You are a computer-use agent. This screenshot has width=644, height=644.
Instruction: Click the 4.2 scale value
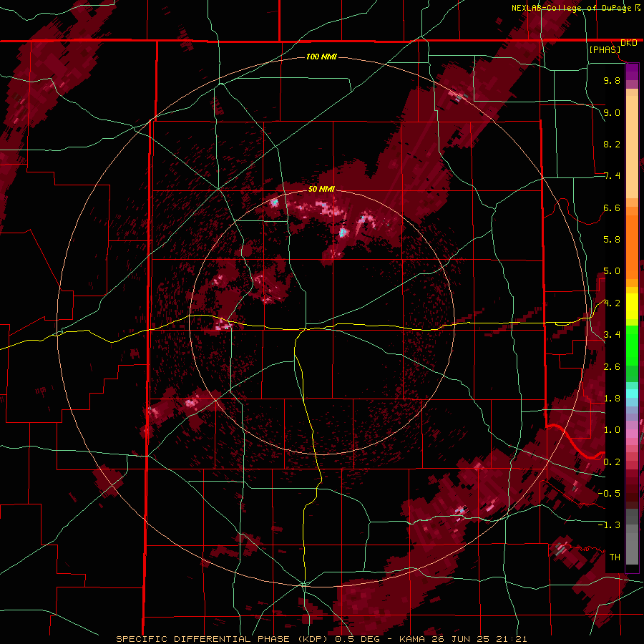(x=612, y=303)
